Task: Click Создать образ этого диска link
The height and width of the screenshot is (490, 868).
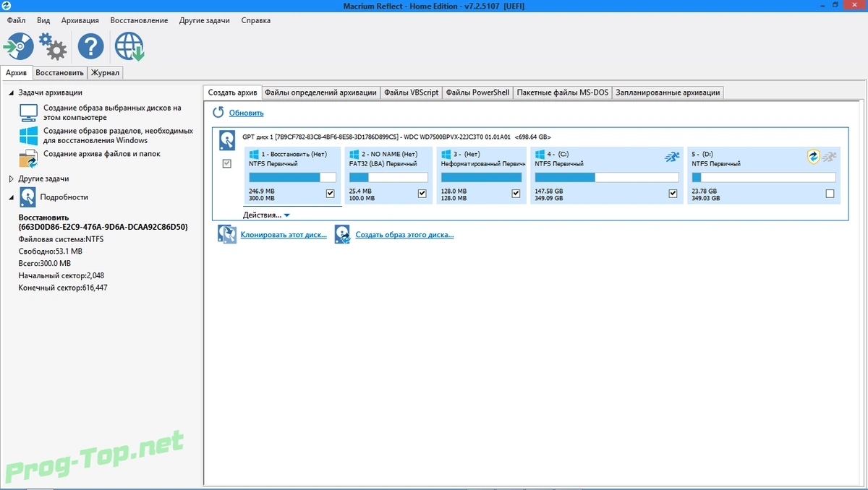Action: point(404,235)
